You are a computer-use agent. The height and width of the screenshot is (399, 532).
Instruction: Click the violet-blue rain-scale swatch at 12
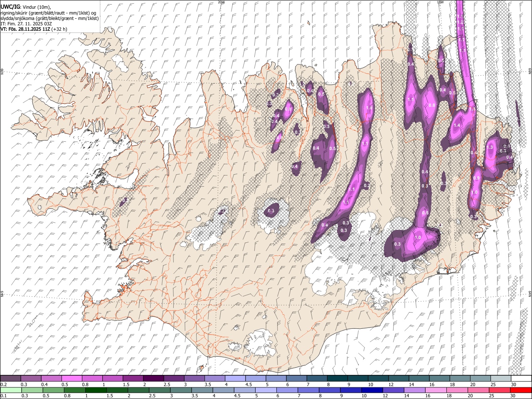coord(393,390)
